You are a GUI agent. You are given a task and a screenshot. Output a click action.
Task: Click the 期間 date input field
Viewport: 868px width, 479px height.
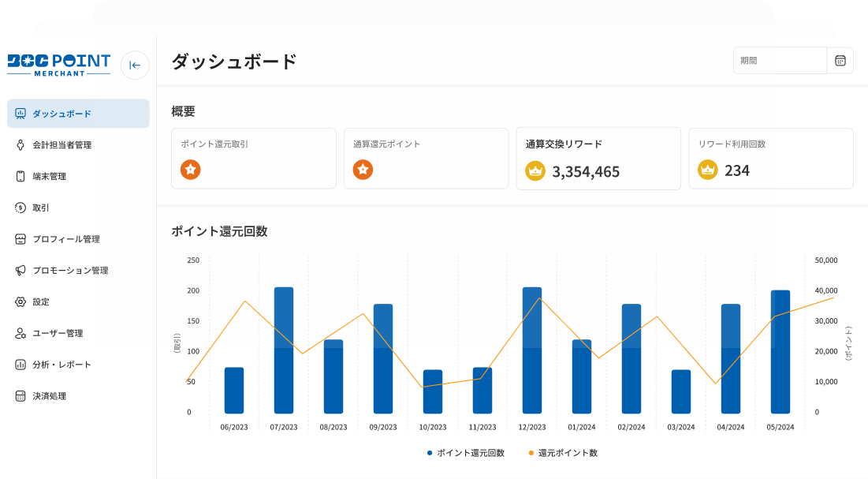click(x=779, y=61)
